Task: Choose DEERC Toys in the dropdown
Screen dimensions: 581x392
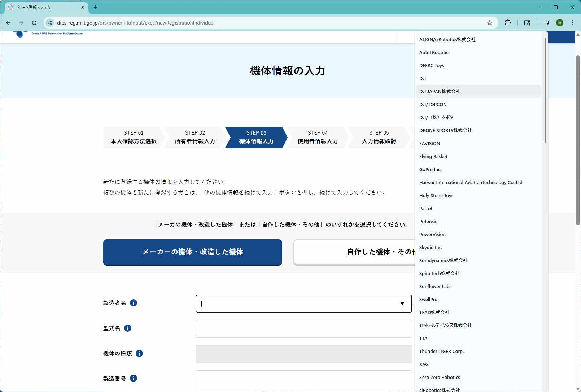Action: [479, 65]
